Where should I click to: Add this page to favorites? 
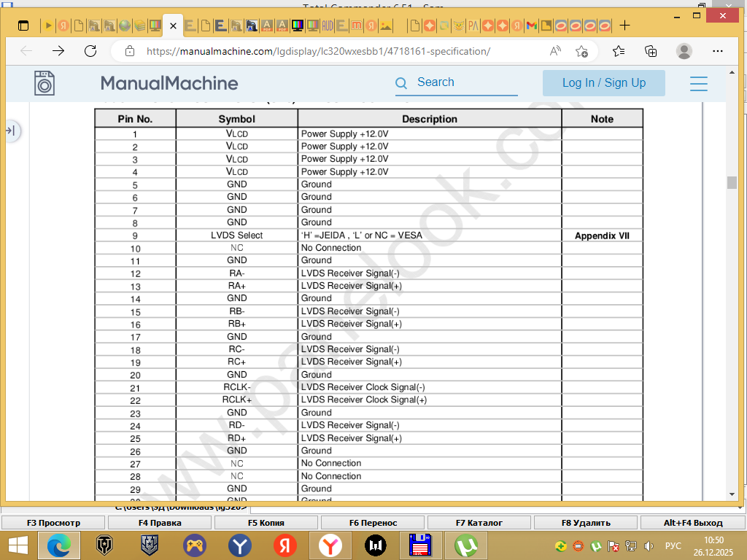(x=581, y=51)
